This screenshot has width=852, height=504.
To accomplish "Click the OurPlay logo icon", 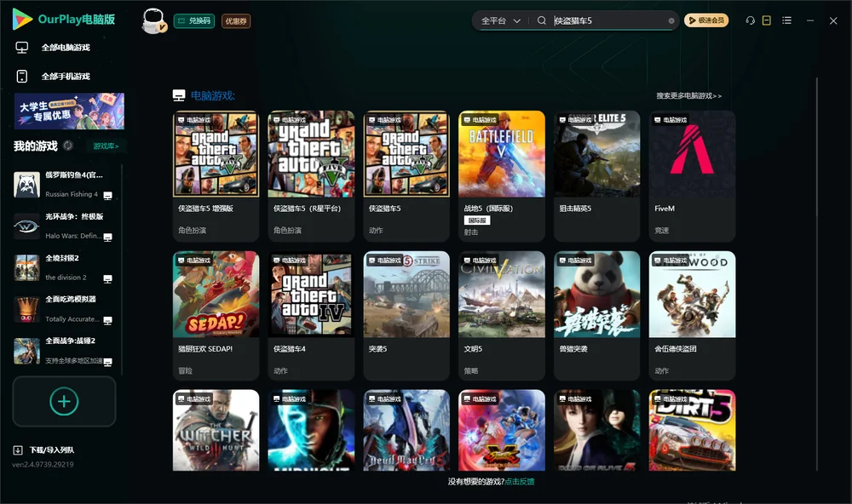I will coord(22,19).
